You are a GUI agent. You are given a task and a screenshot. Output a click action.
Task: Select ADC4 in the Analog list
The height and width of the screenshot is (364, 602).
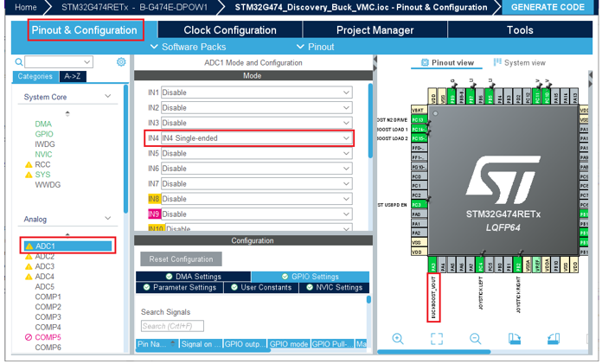[x=44, y=277]
